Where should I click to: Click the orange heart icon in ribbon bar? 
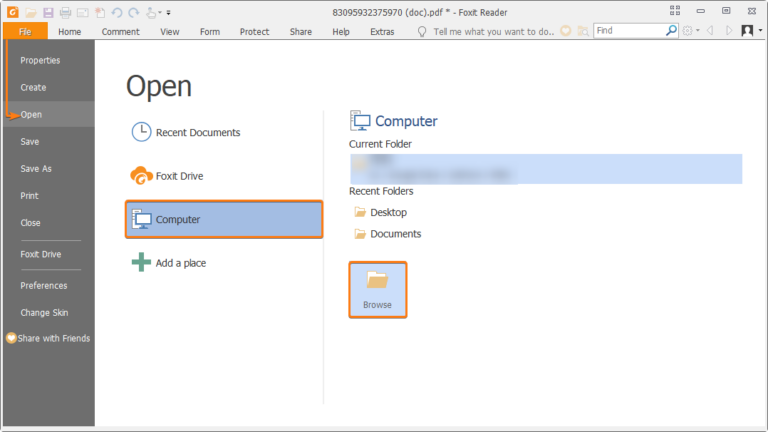(566, 31)
